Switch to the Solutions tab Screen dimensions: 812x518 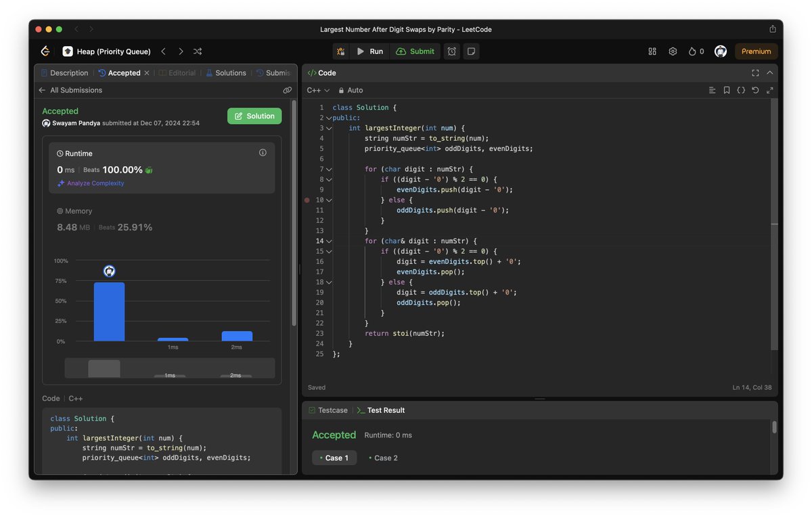click(226, 73)
